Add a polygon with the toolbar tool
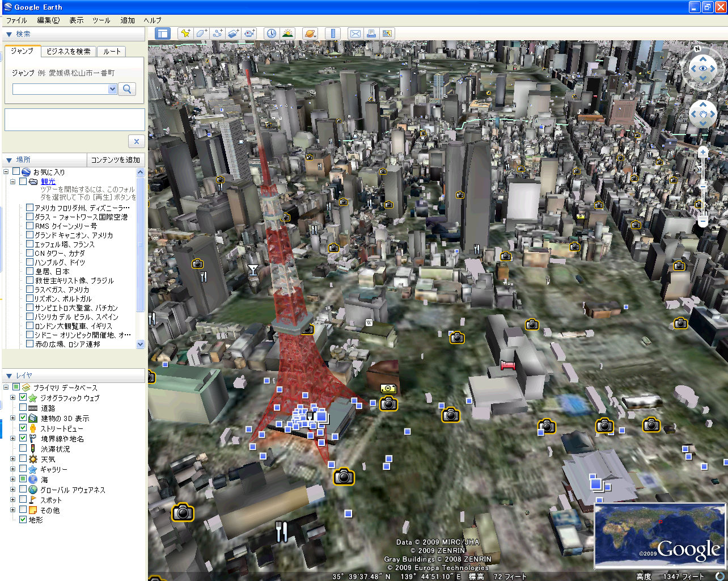 (202, 33)
